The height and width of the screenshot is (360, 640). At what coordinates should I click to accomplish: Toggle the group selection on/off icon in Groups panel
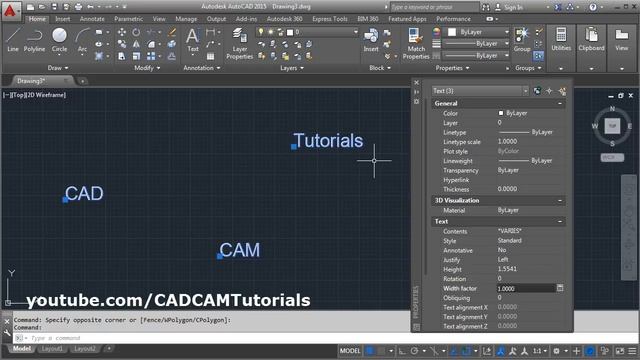point(538,56)
